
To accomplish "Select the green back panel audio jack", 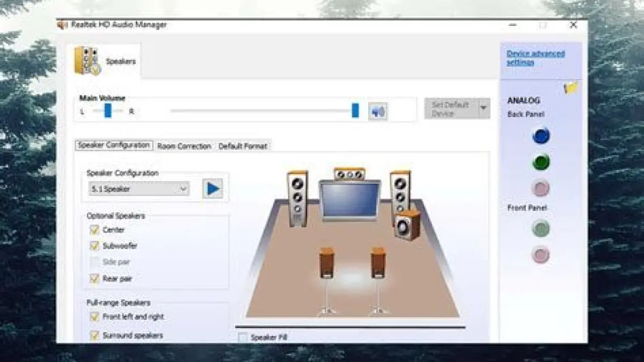I will (541, 162).
